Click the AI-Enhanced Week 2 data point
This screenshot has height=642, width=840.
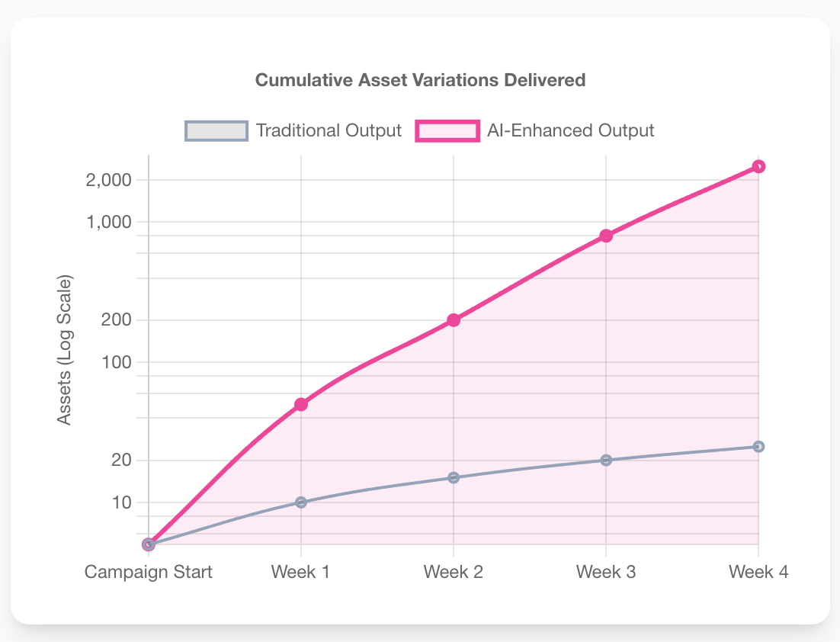pyautogui.click(x=454, y=320)
